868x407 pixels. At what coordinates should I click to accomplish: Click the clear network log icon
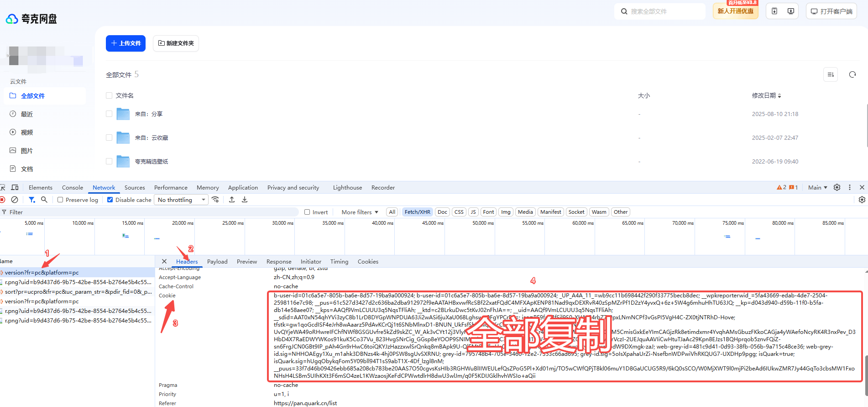pyautogui.click(x=15, y=200)
